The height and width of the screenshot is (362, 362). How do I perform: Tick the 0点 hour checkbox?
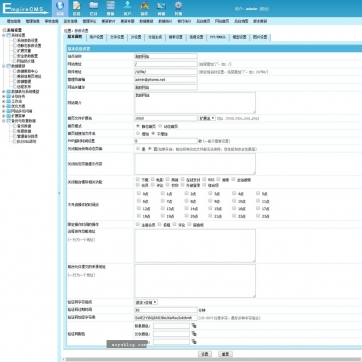(139, 193)
